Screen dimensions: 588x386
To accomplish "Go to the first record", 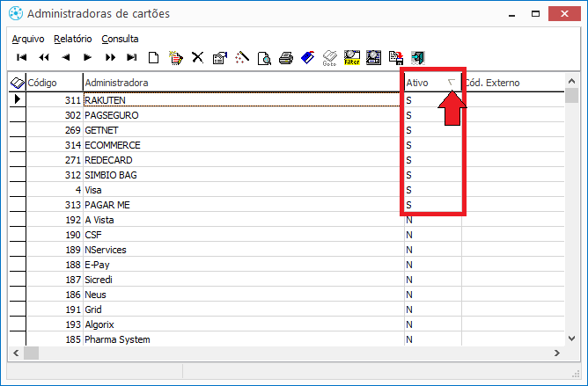I will point(22,57).
